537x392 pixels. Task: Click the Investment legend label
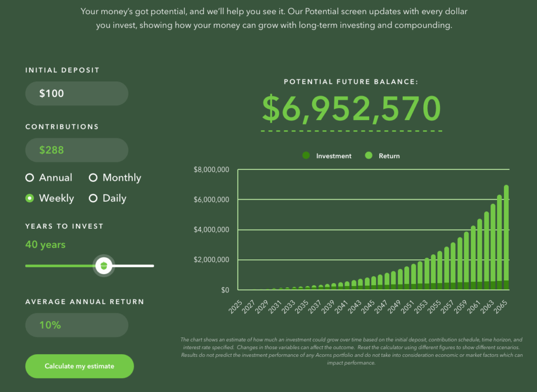pyautogui.click(x=334, y=156)
